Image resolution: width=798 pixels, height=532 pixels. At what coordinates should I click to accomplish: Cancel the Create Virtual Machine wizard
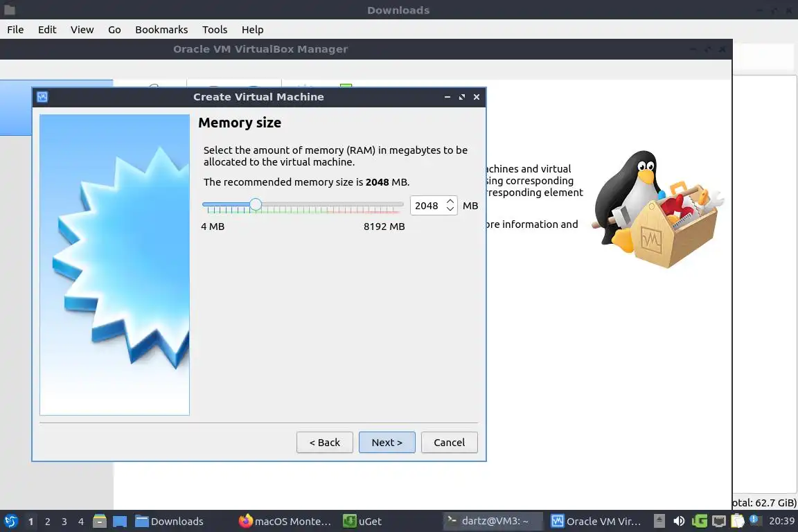(x=450, y=443)
